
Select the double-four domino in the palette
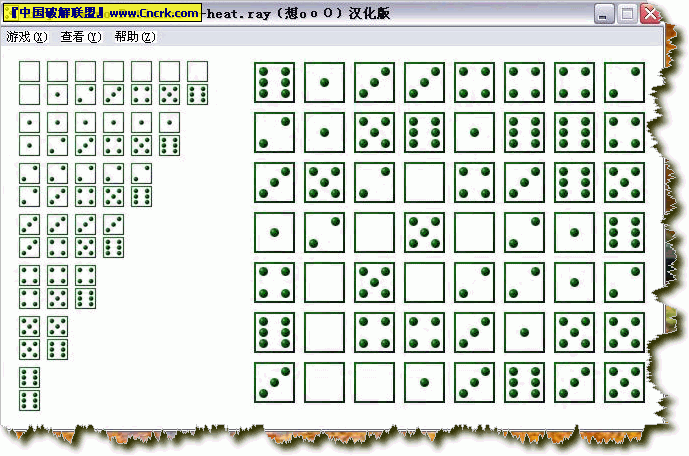(29, 287)
